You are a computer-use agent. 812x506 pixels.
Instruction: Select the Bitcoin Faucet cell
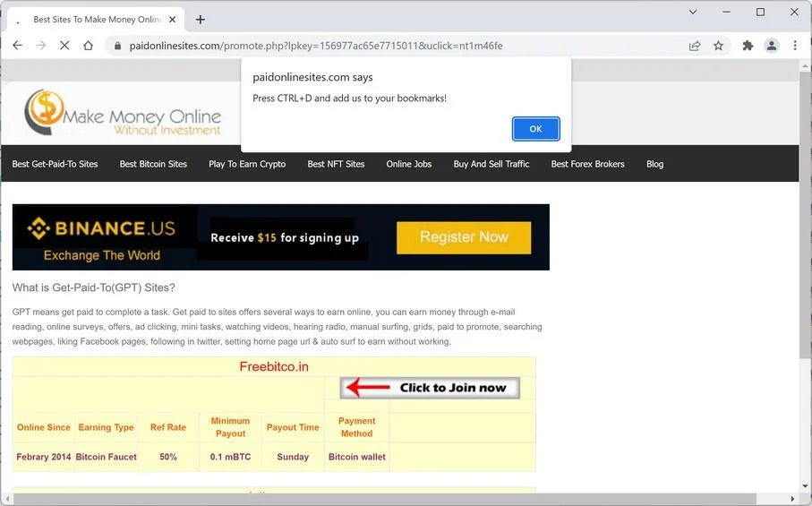click(x=107, y=457)
